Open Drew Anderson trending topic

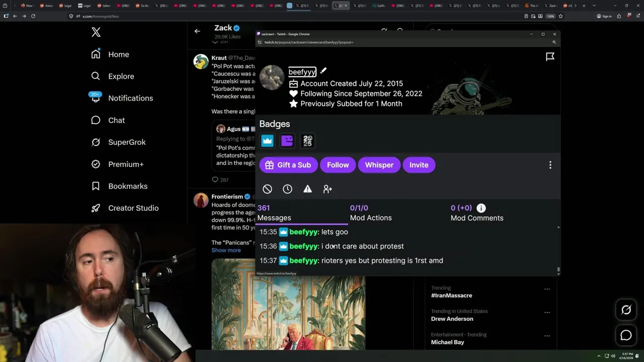(x=452, y=319)
